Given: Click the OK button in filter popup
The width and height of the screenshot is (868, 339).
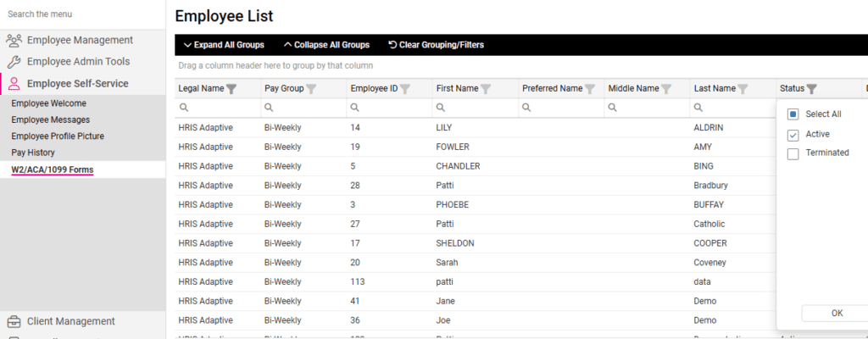Looking at the screenshot, I should pyautogui.click(x=836, y=313).
